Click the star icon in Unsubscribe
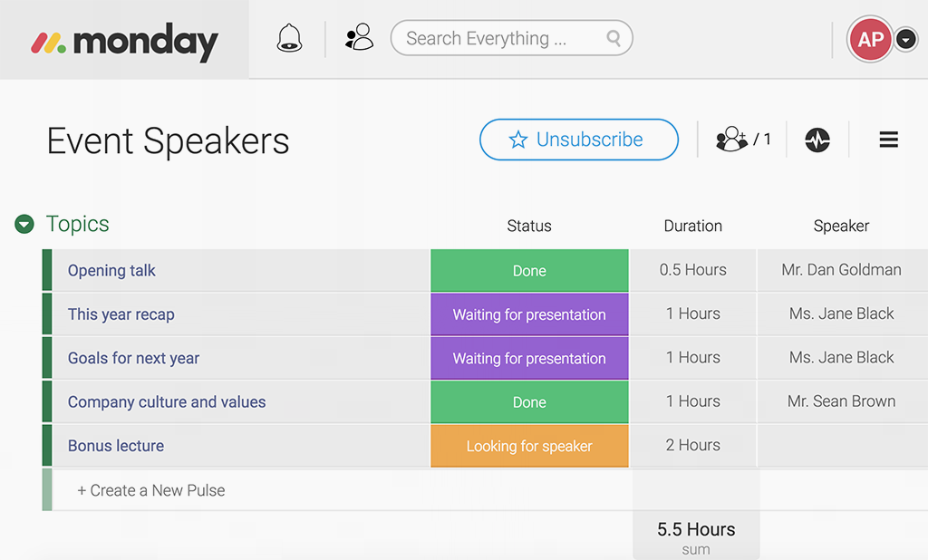928x560 pixels. coord(517,140)
